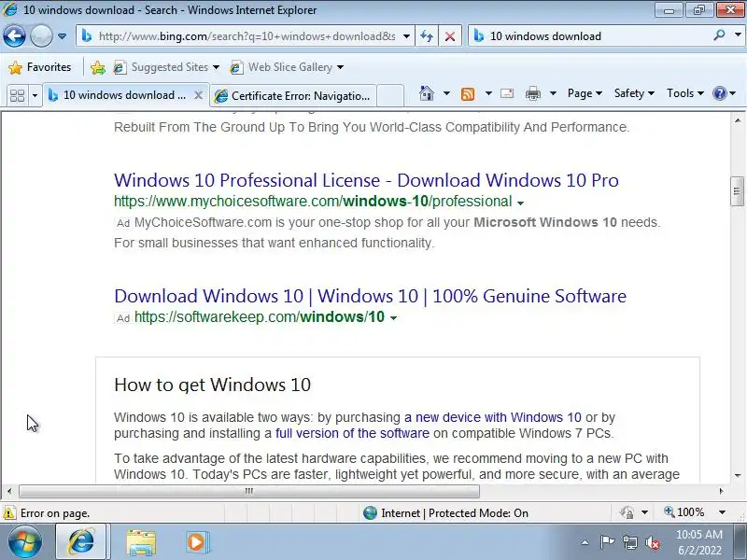Expand the tab list dropdown arrow
747x560 pixels.
point(35,96)
